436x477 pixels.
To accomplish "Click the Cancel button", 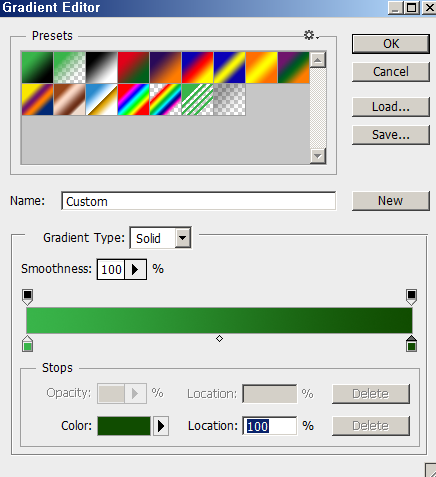I will tap(391, 72).
